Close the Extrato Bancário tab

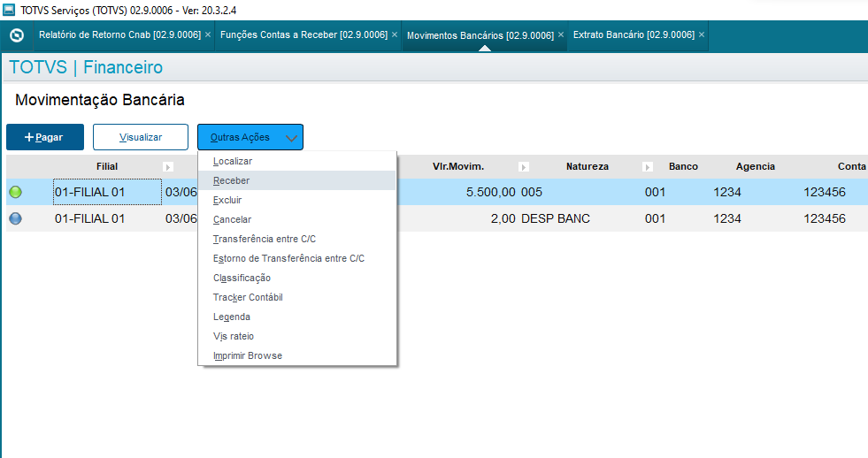(702, 34)
